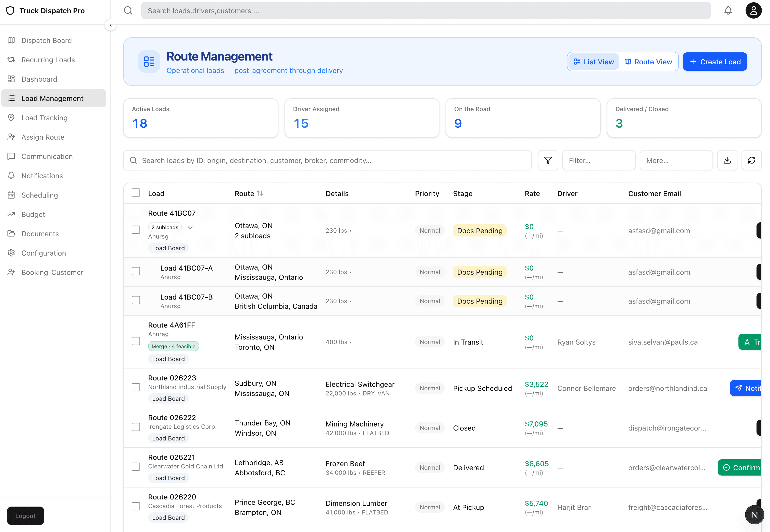Viewport: 770px width, 532px height.
Task: Click the download export icon button
Action: click(x=727, y=160)
